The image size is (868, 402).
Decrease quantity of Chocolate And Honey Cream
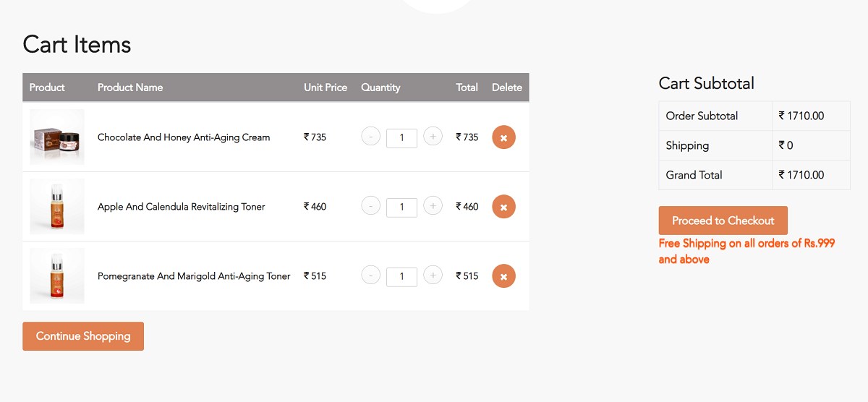tap(370, 137)
